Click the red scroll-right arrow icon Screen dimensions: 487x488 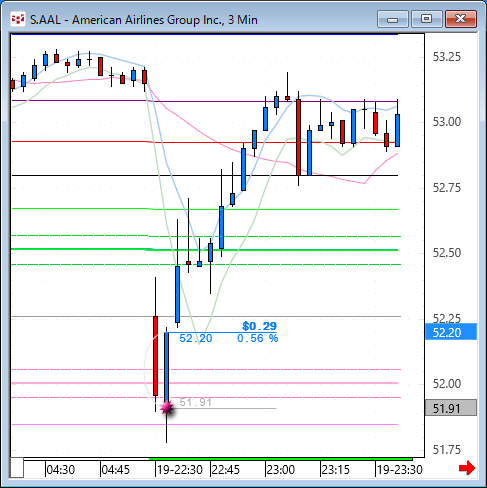coord(467,468)
